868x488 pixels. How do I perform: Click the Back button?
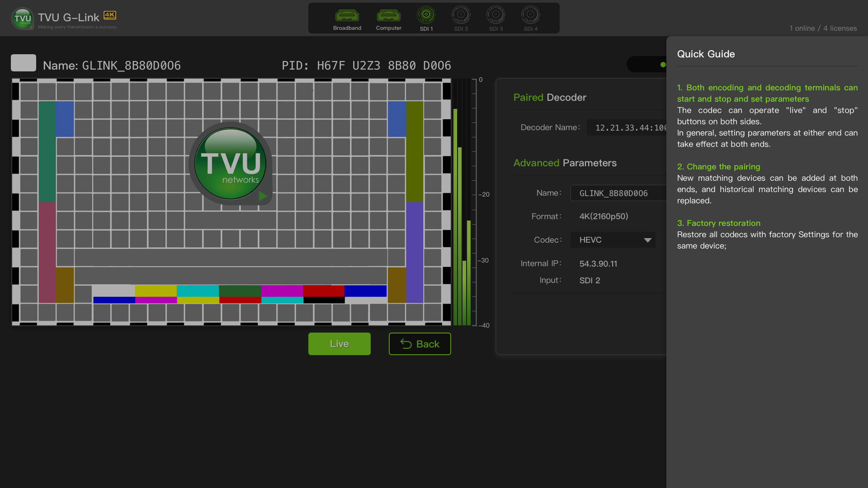coord(420,344)
